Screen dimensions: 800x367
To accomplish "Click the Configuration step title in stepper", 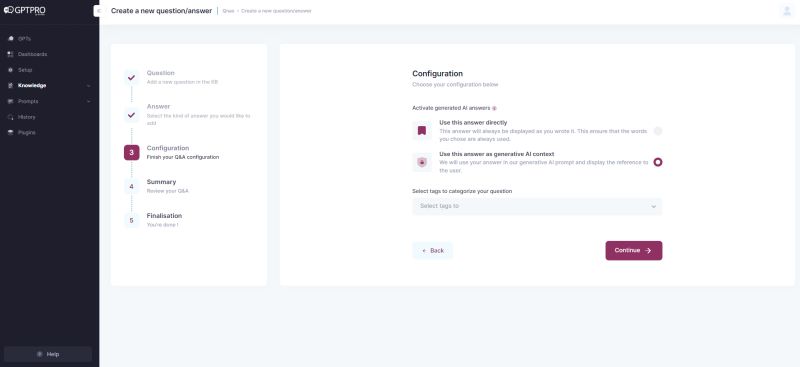I will tap(168, 148).
